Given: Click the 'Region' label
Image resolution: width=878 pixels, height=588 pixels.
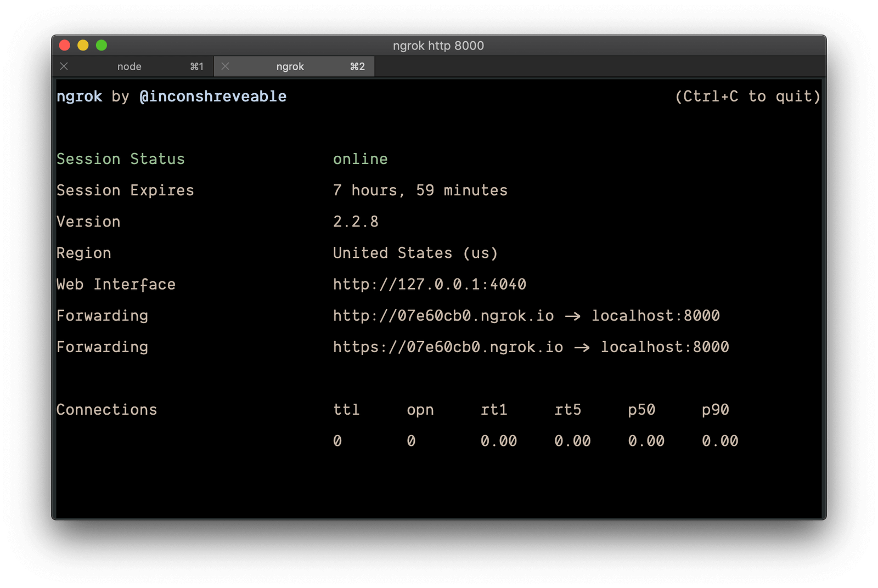Looking at the screenshot, I should coord(83,253).
